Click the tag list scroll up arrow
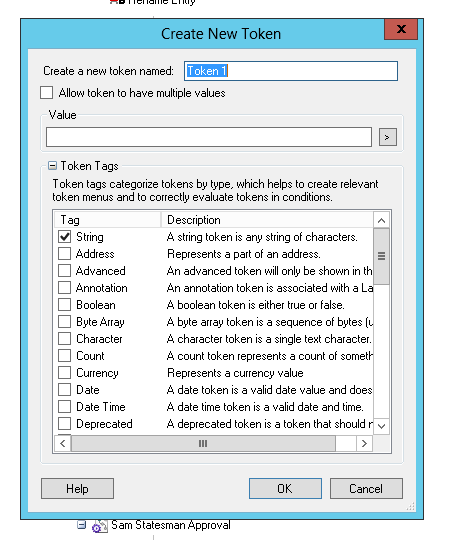Image resolution: width=451 pixels, height=540 pixels. [381, 220]
